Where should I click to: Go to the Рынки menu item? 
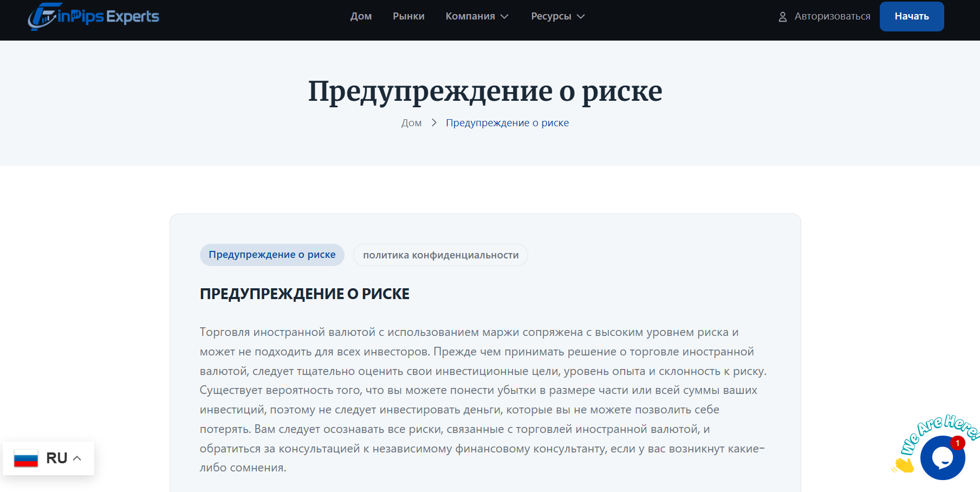click(409, 16)
